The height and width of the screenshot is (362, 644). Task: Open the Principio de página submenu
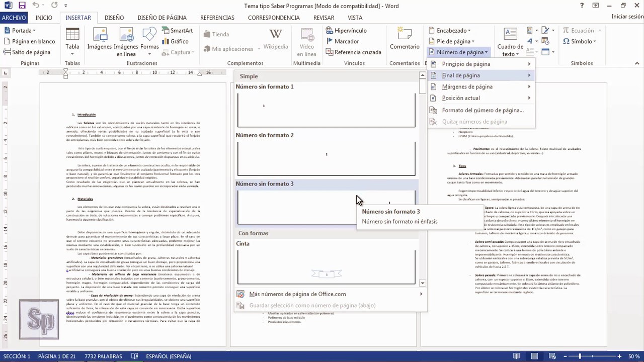point(481,64)
